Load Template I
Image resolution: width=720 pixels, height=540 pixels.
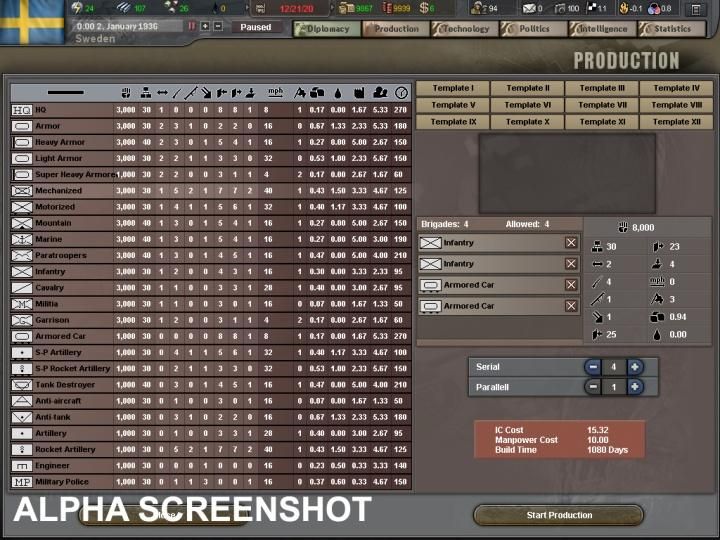point(453,88)
